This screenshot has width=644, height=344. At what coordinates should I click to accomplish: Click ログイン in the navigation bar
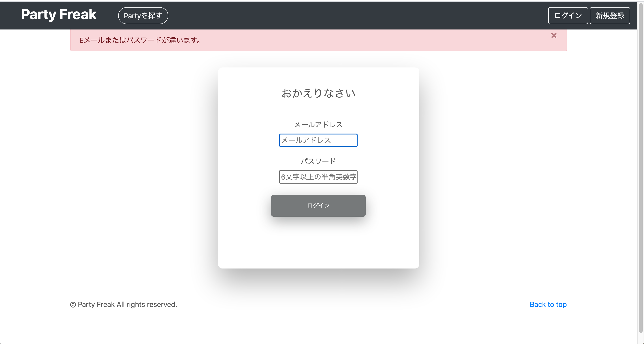coord(568,16)
